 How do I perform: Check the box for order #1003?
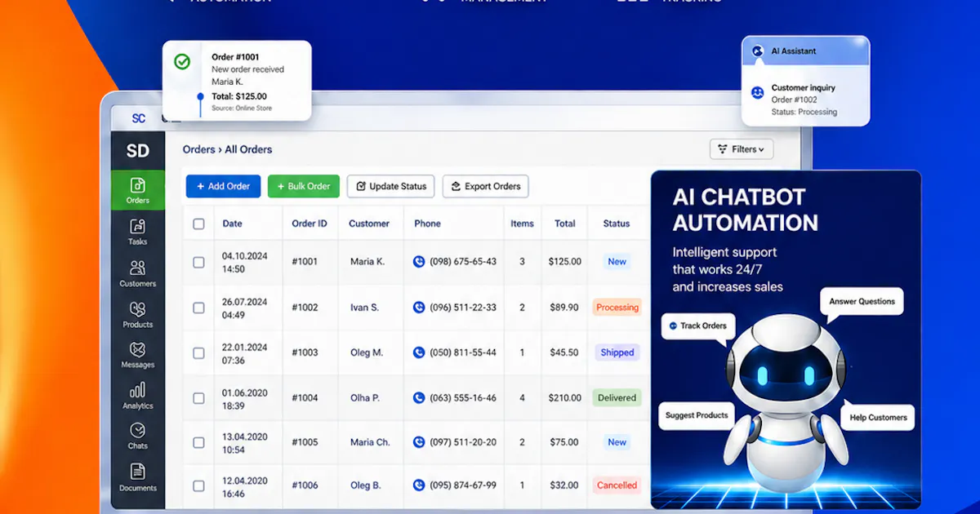(198, 353)
